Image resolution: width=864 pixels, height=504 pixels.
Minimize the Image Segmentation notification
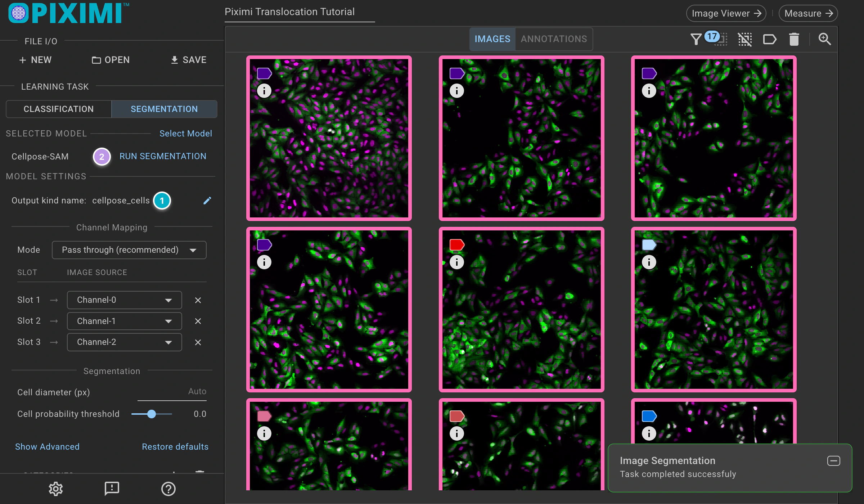833,461
